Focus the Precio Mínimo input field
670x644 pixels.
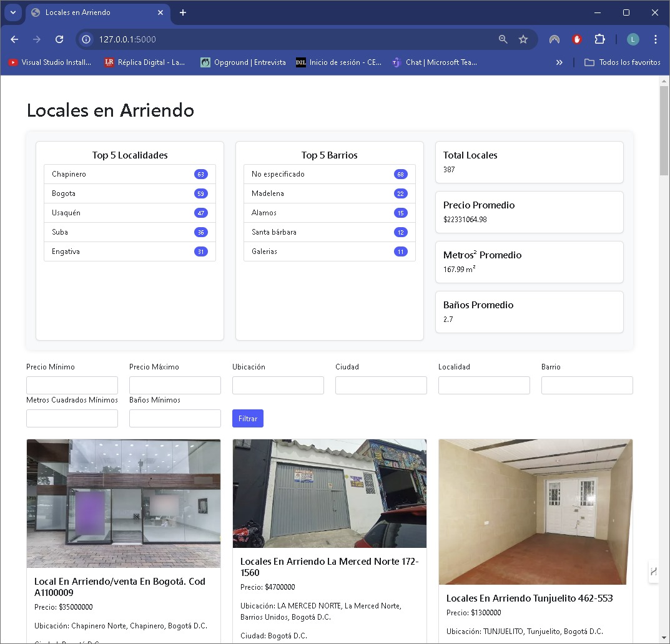72,385
